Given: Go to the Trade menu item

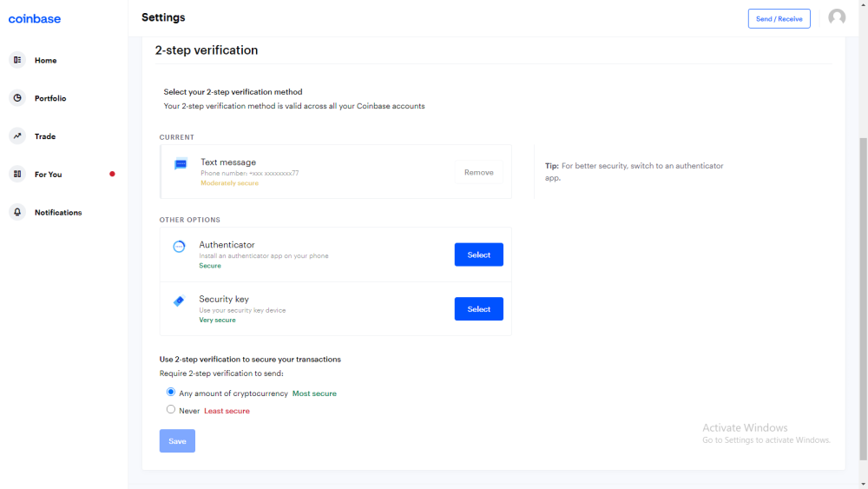Looking at the screenshot, I should click(x=45, y=136).
